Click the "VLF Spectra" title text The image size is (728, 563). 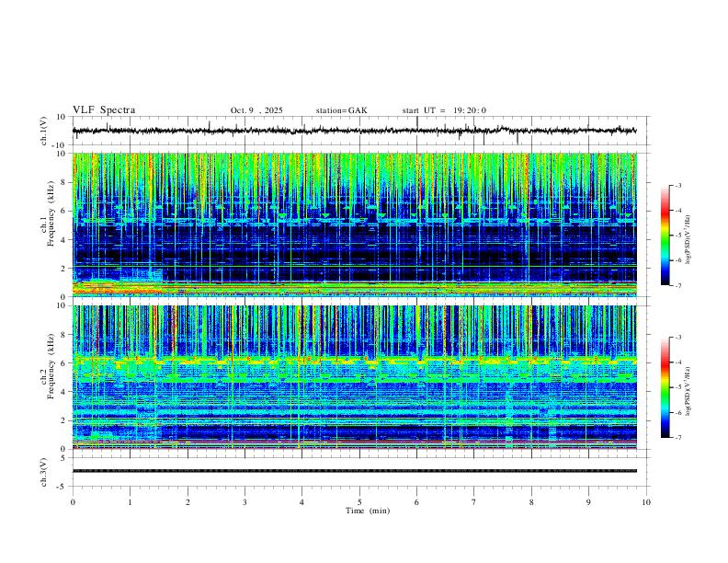(104, 110)
